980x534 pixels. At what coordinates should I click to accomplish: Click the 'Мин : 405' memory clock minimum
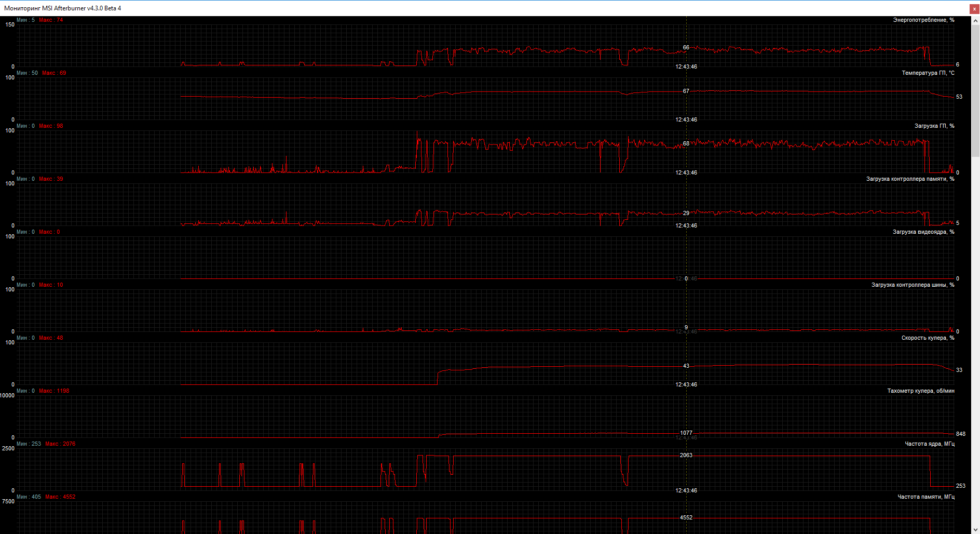(x=29, y=497)
